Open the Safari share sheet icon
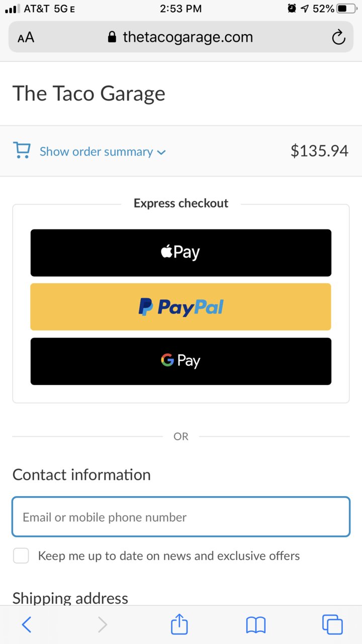This screenshot has width=362, height=644. pyautogui.click(x=179, y=624)
